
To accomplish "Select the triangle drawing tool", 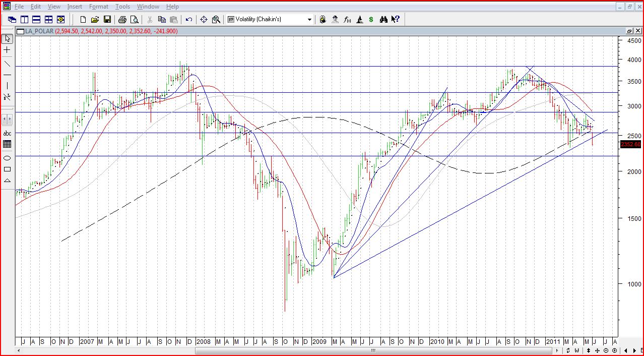I will (7, 180).
